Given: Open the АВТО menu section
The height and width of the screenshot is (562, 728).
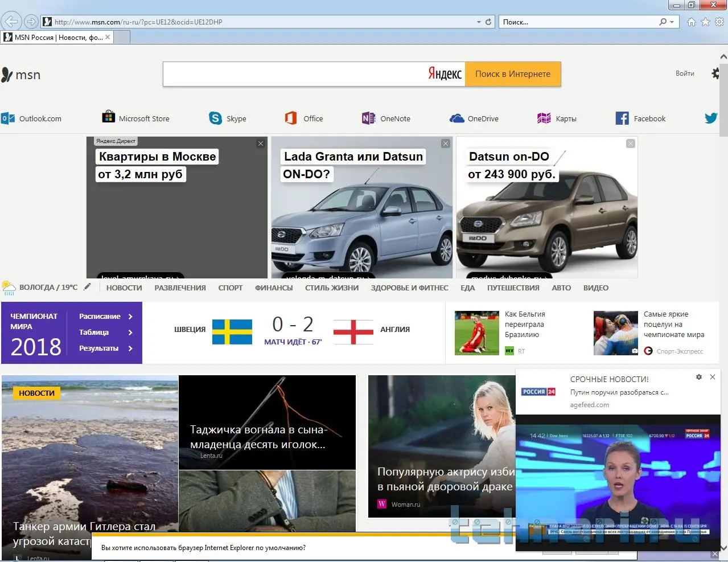Looking at the screenshot, I should coord(561,288).
